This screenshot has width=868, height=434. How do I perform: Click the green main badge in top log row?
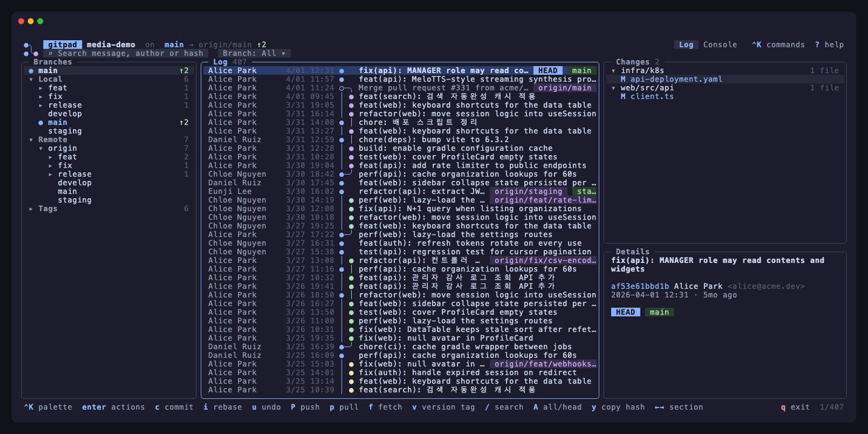click(582, 70)
